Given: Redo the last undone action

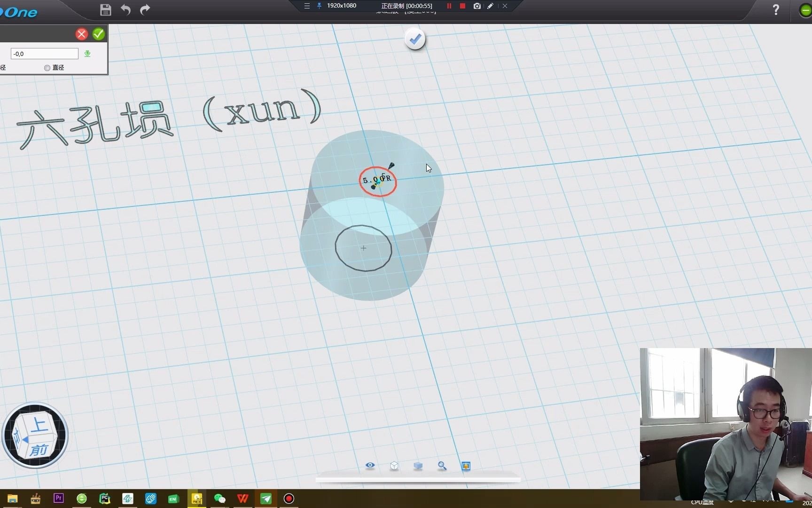Looking at the screenshot, I should [145, 9].
